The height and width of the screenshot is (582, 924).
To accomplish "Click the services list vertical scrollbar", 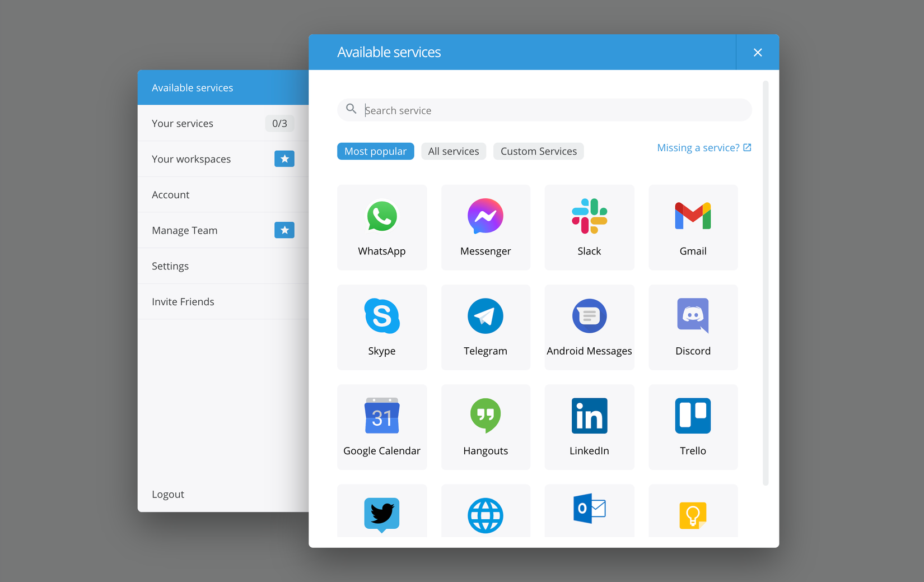I will coord(766,283).
